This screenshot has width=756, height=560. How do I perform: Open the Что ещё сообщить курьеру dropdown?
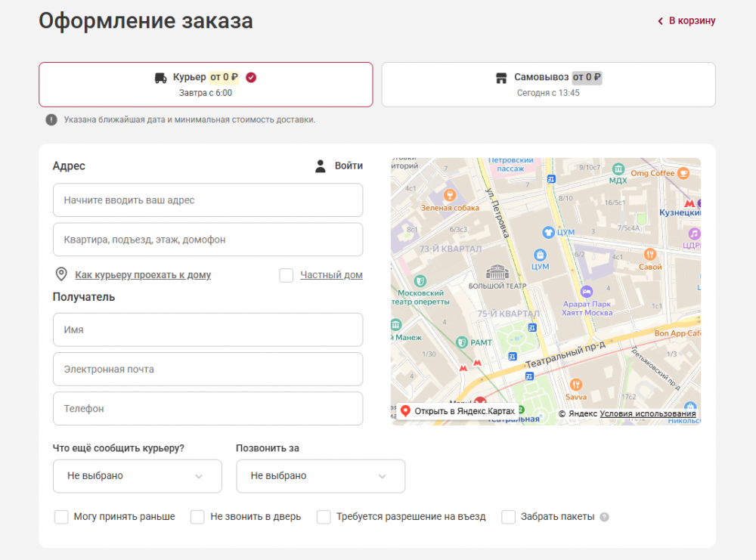click(x=138, y=476)
